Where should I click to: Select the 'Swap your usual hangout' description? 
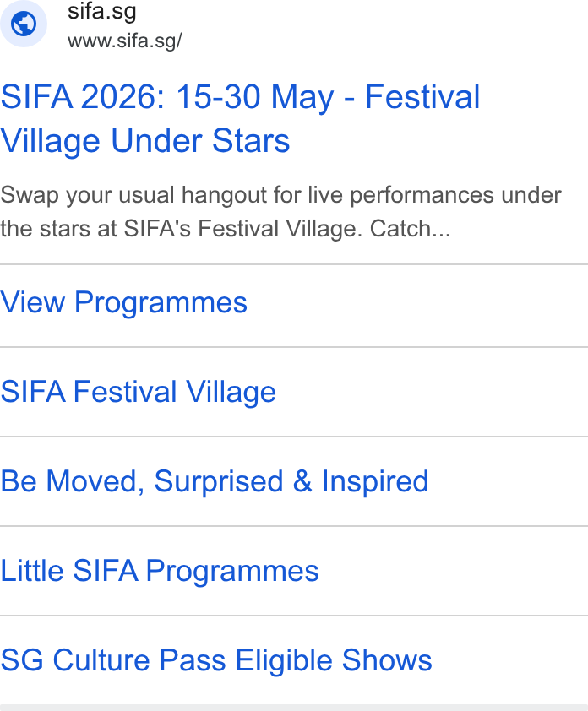tap(280, 212)
